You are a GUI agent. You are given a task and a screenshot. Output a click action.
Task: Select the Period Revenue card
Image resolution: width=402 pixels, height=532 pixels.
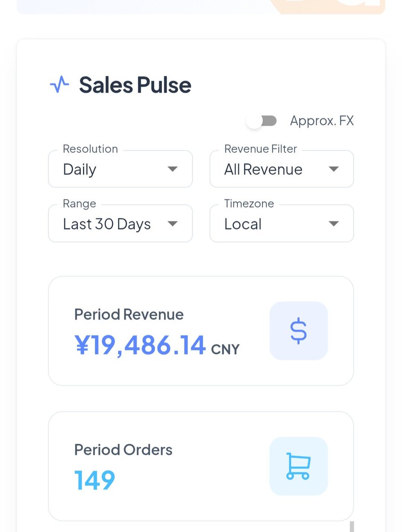(x=201, y=331)
